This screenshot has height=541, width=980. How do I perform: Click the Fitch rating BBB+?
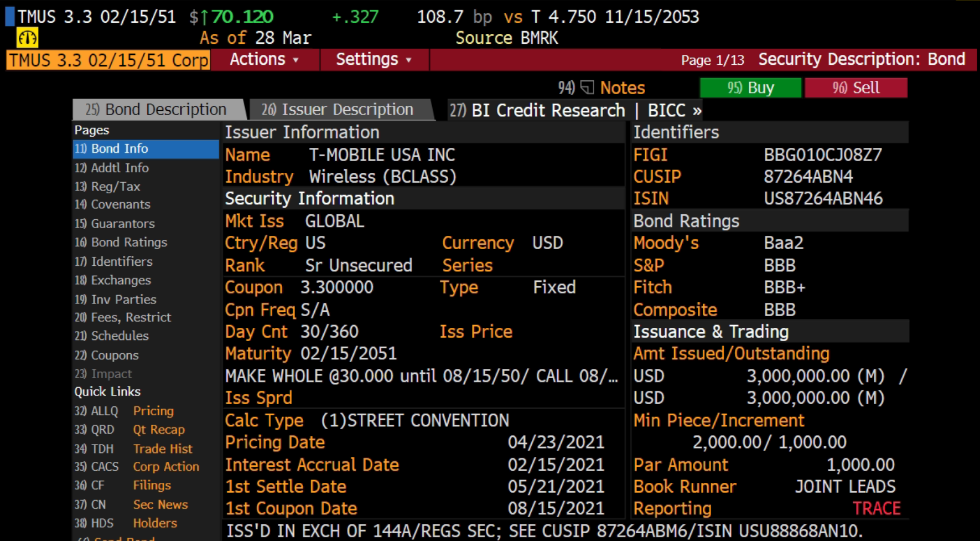coord(784,287)
